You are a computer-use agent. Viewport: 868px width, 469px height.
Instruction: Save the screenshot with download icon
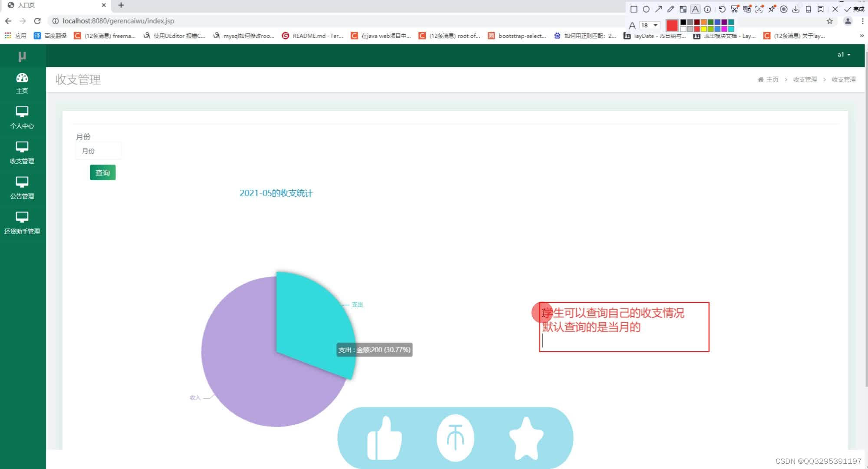[796, 9]
